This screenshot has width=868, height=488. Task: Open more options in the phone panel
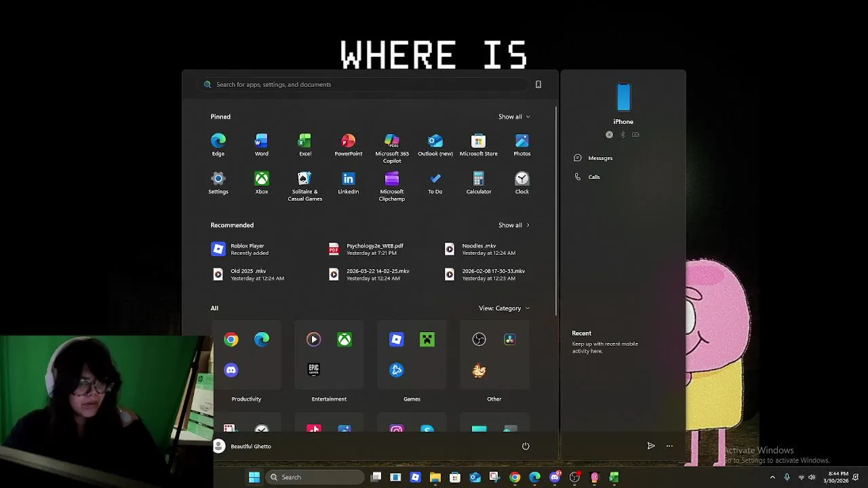tap(669, 446)
